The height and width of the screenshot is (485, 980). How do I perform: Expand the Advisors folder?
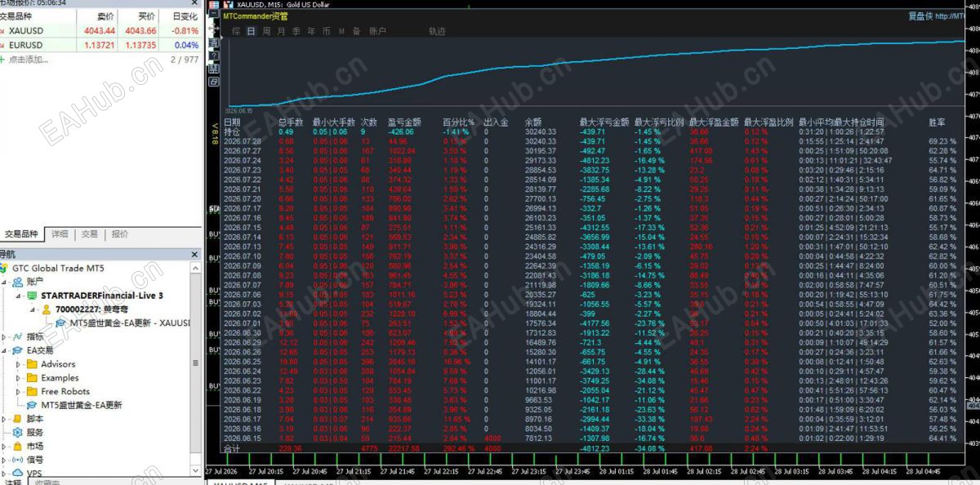(20, 364)
